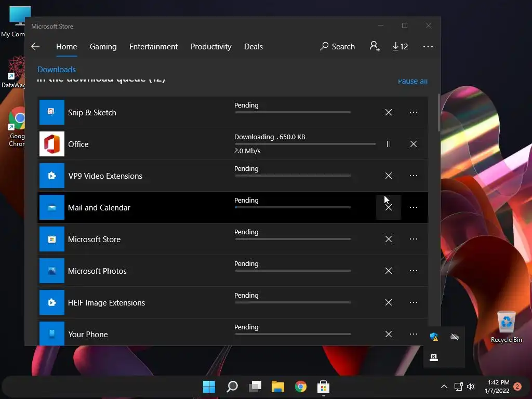
Task: Open the Home tab
Action: click(66, 46)
